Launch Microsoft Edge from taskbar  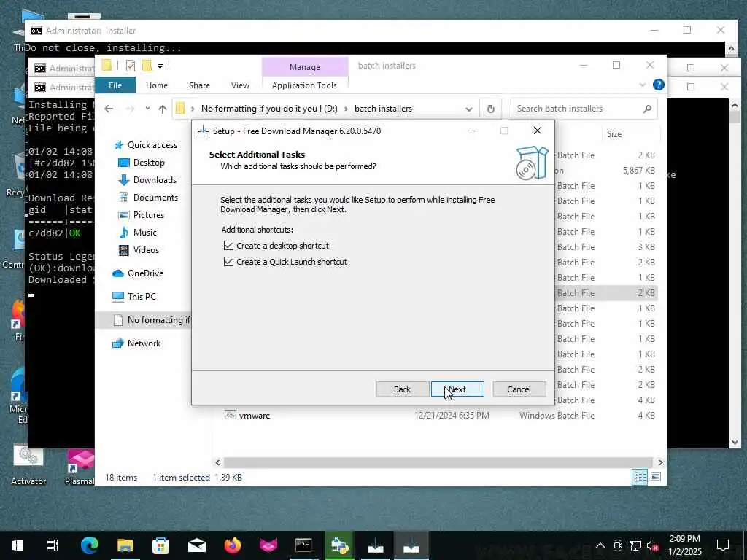point(90,545)
